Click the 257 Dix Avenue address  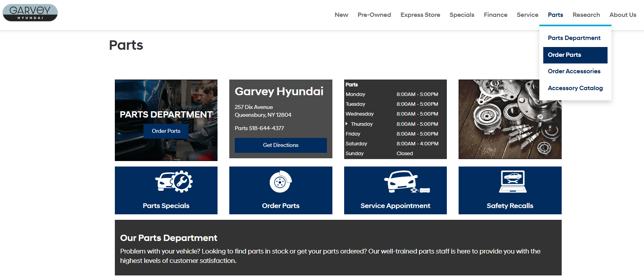pyautogui.click(x=254, y=107)
